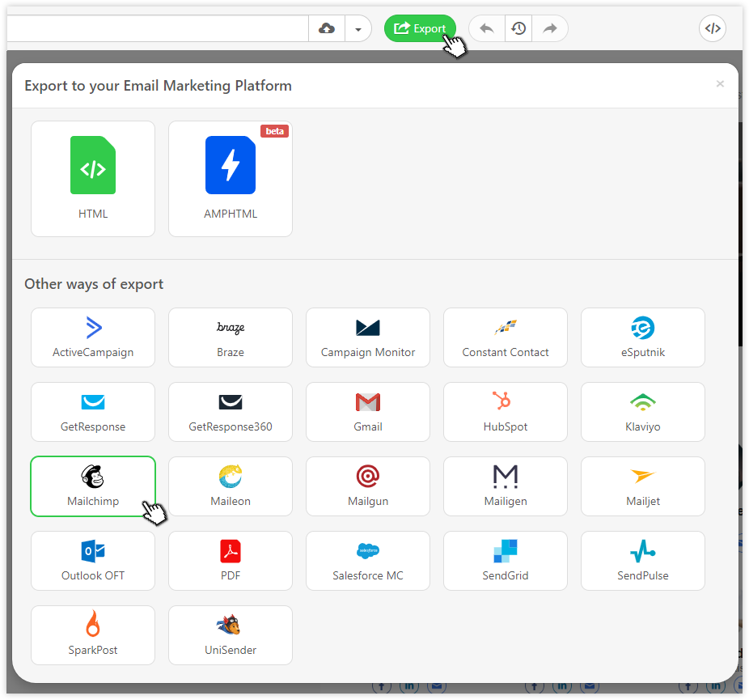The height and width of the screenshot is (700, 749).
Task: Export the email to Mailchimp
Action: coord(92,486)
